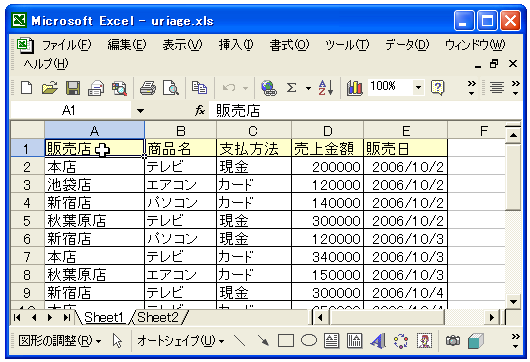Click the vertical scrollbar down arrow
Screen dimensions: 530x362
pos(513,301)
